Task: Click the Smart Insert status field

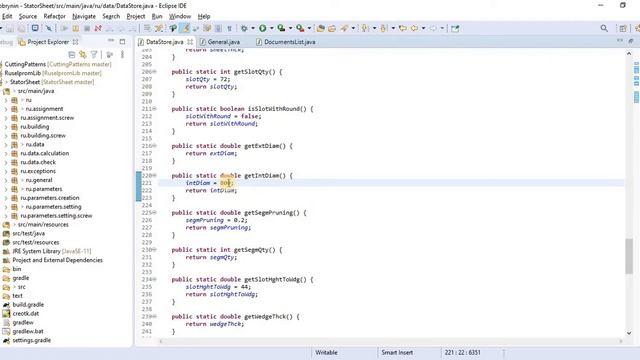Action: [397, 352]
